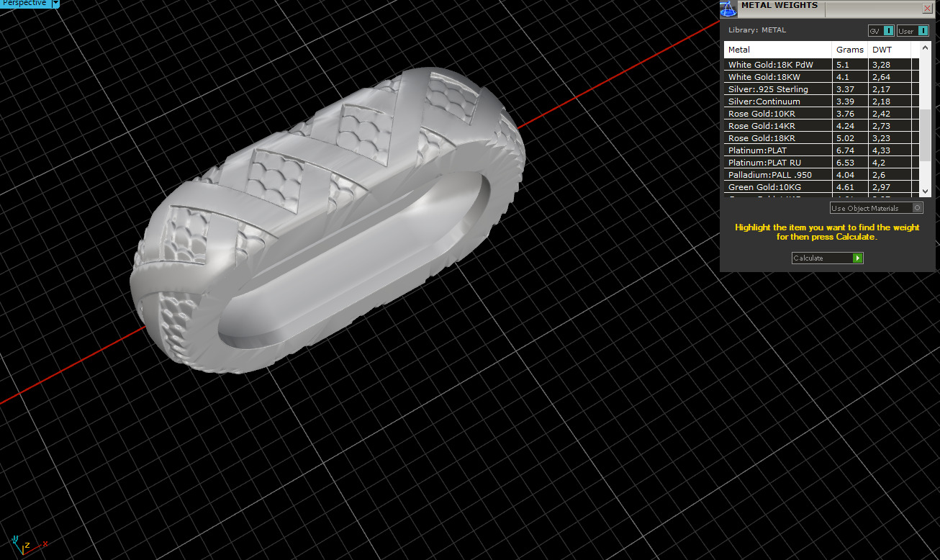Image resolution: width=940 pixels, height=560 pixels.
Task: Click the Metal Weights scale icon
Action: coord(728,9)
